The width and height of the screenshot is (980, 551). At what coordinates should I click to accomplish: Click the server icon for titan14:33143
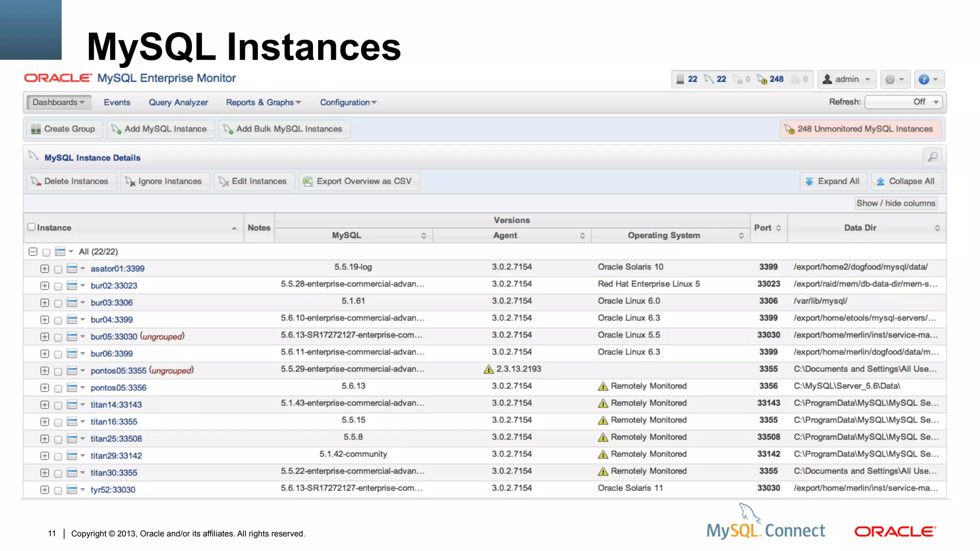coord(72,405)
